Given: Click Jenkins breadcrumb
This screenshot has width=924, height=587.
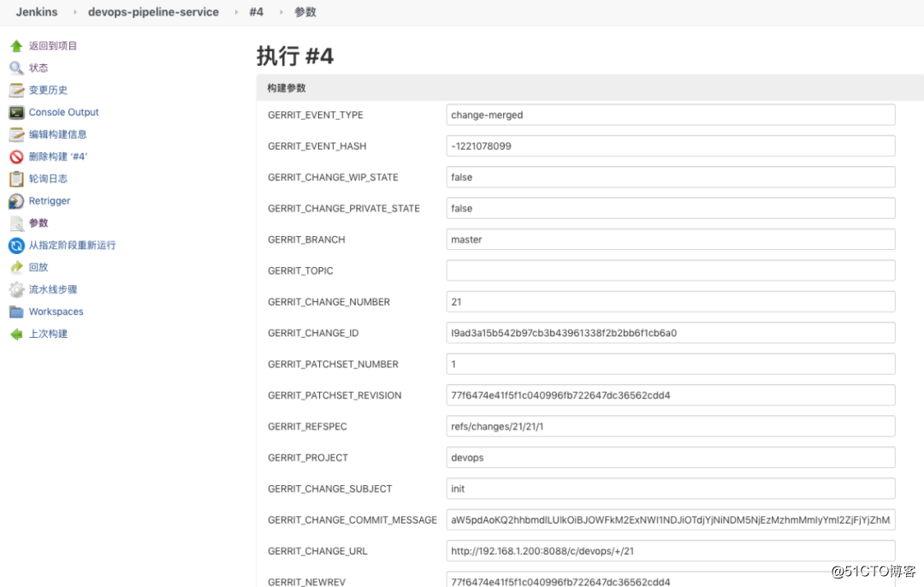Looking at the screenshot, I should coord(37,12).
